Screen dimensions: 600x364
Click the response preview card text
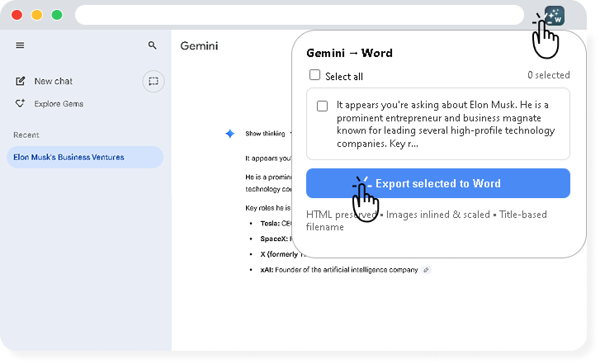(446, 124)
